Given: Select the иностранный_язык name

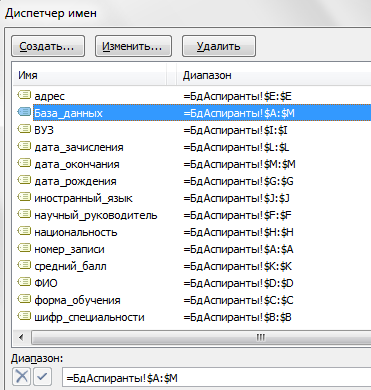Looking at the screenshot, I should pyautogui.click(x=84, y=198).
